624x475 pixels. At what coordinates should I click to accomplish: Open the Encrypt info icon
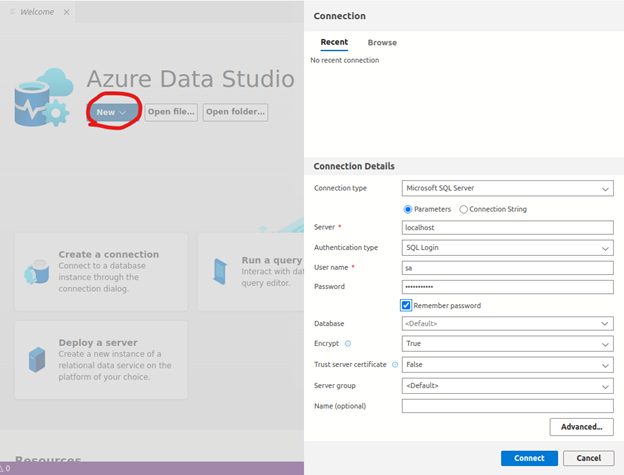point(348,344)
